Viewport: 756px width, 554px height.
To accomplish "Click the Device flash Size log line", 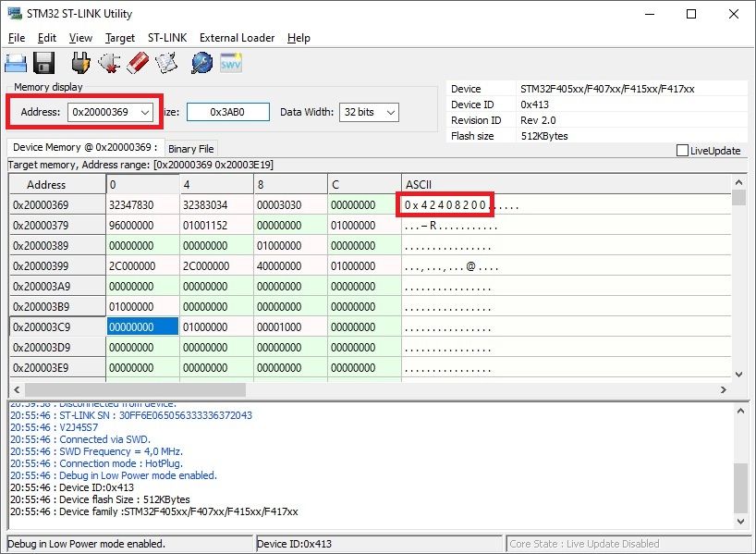I will tap(100, 499).
